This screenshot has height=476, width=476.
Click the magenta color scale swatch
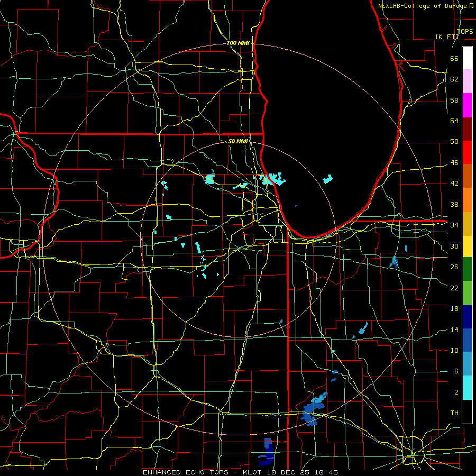[467, 105]
